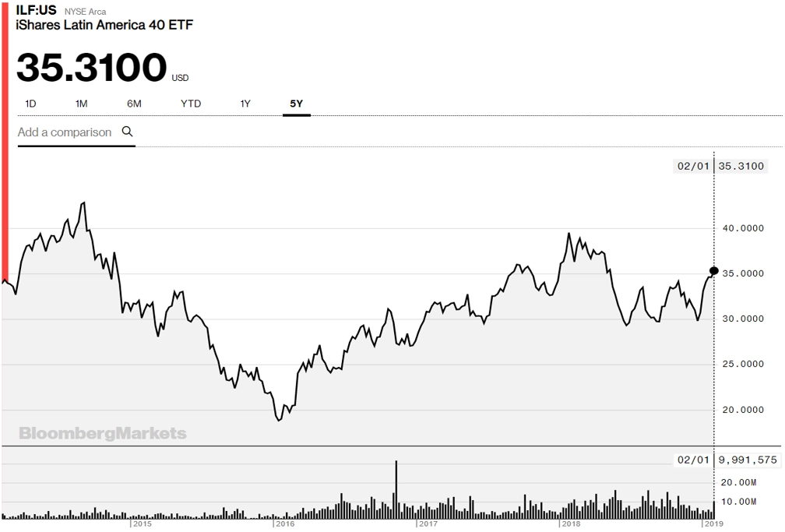Switch to the 1M time range
Image resolution: width=785 pixels, height=532 pixels.
click(x=81, y=104)
